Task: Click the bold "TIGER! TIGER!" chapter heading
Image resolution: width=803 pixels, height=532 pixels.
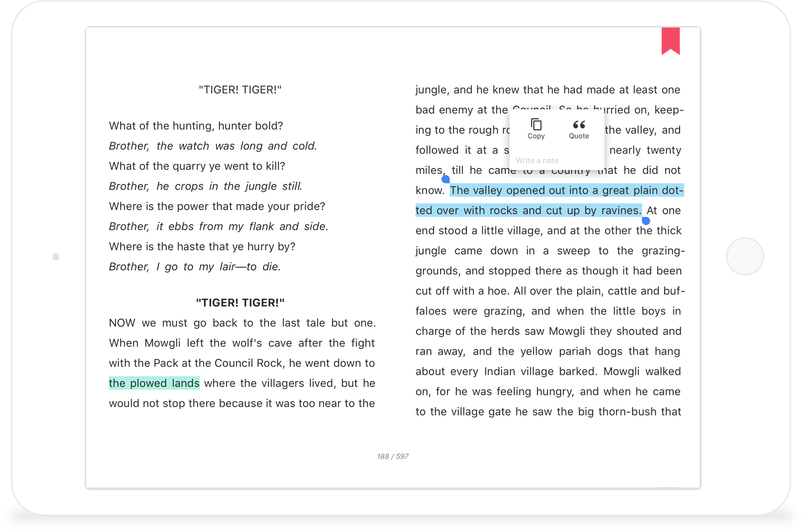Action: point(240,303)
